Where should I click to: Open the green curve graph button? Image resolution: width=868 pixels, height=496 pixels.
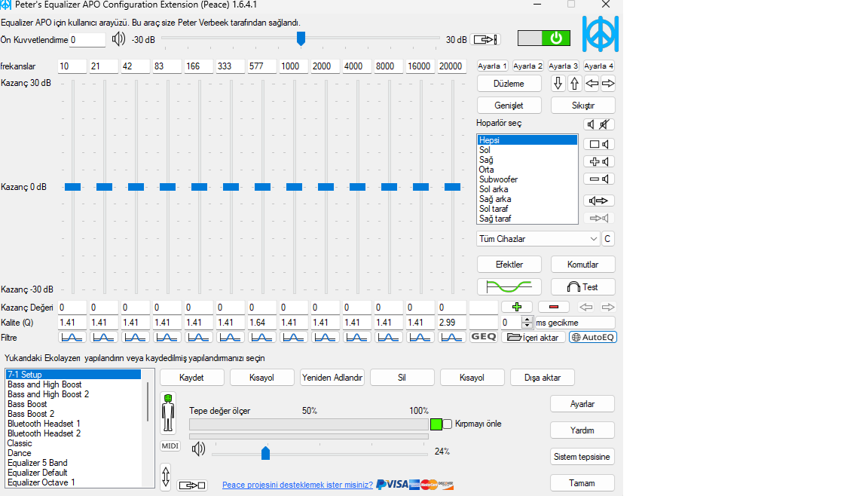(x=509, y=286)
